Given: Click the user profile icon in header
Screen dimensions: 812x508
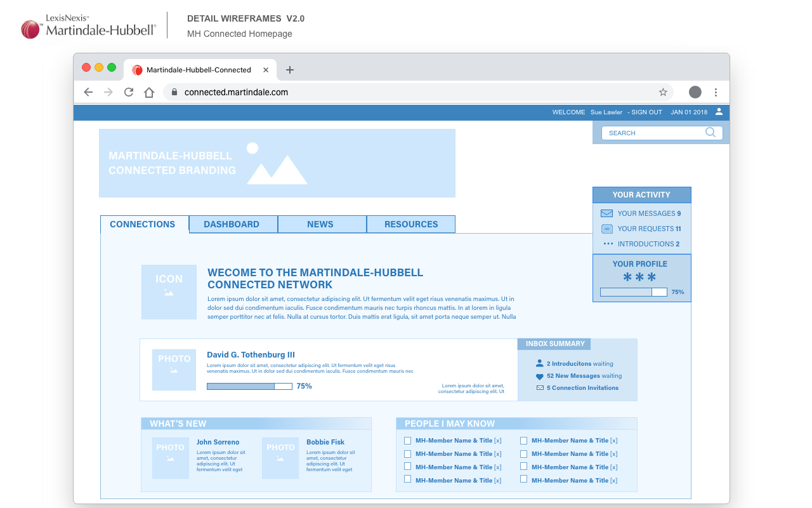Looking at the screenshot, I should click(719, 112).
